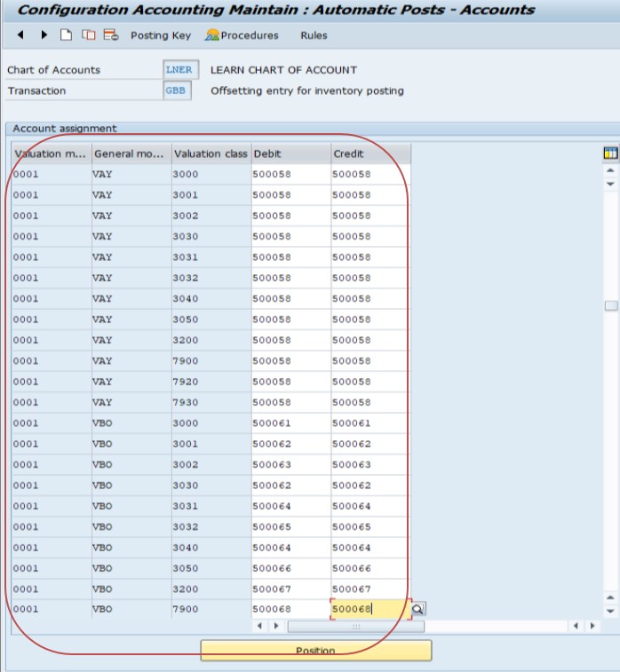Select Debit 500061 for VBO 3000
The width and height of the screenshot is (620, 672).
coord(291,423)
